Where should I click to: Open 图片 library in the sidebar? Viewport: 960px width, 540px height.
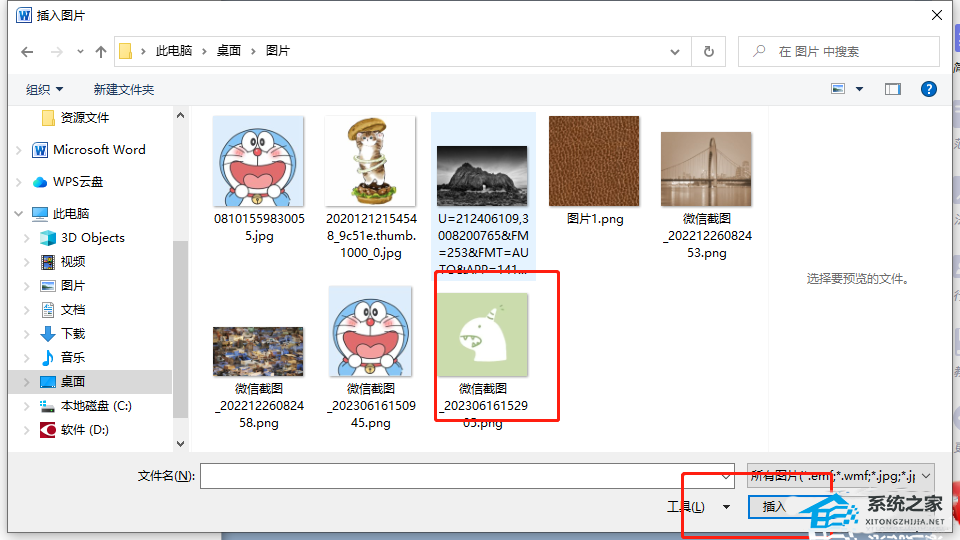(x=63, y=286)
